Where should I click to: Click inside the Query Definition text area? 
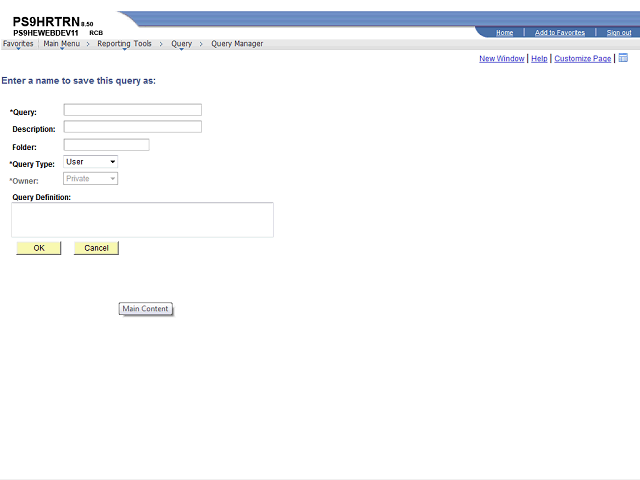[x=142, y=220]
